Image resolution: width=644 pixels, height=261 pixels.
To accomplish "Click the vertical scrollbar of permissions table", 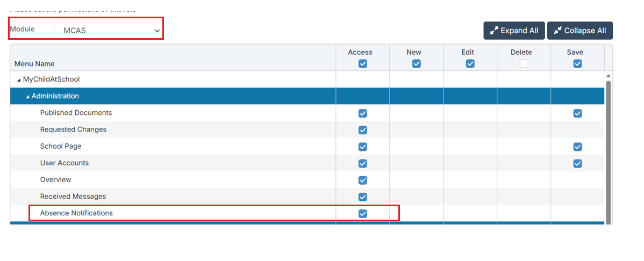I will 608,150.
